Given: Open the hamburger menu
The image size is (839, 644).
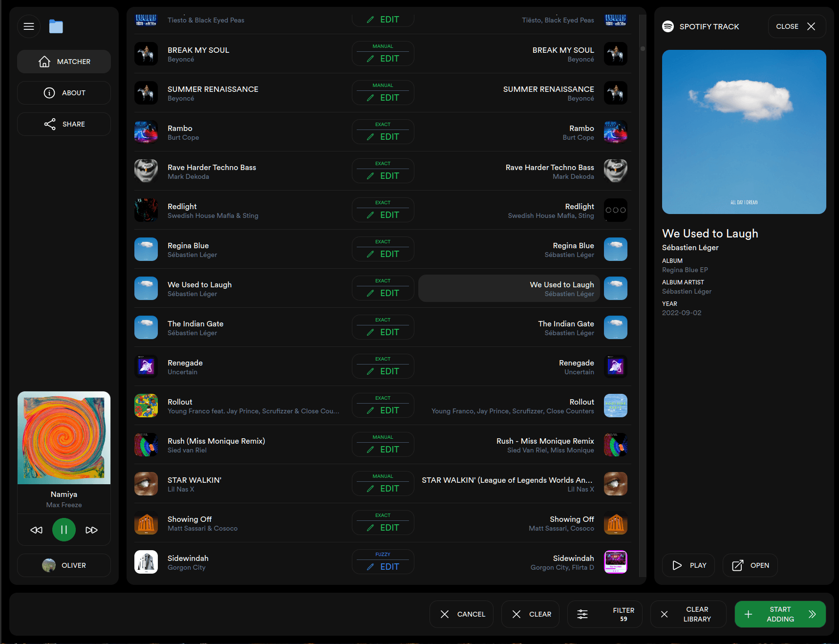Looking at the screenshot, I should (29, 26).
